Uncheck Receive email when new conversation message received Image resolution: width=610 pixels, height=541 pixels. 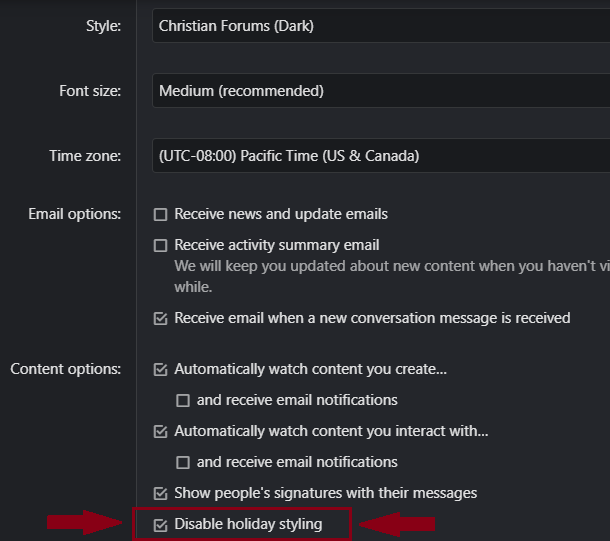pos(160,319)
